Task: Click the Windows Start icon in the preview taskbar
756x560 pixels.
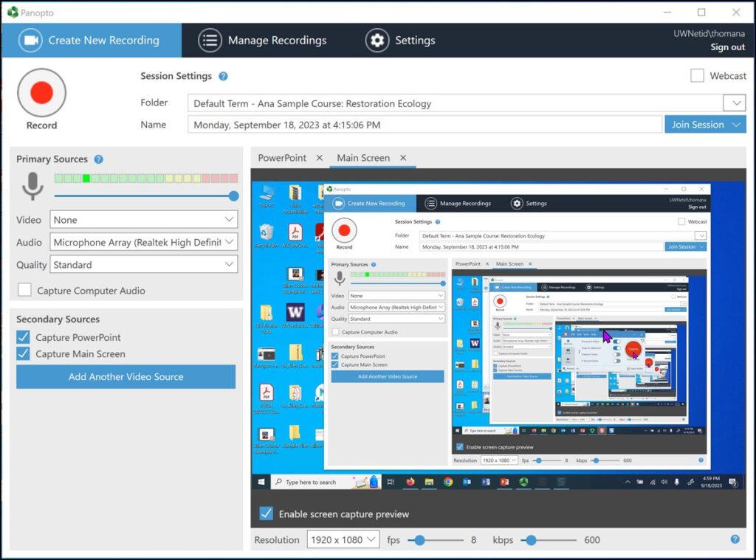Action: [261, 482]
